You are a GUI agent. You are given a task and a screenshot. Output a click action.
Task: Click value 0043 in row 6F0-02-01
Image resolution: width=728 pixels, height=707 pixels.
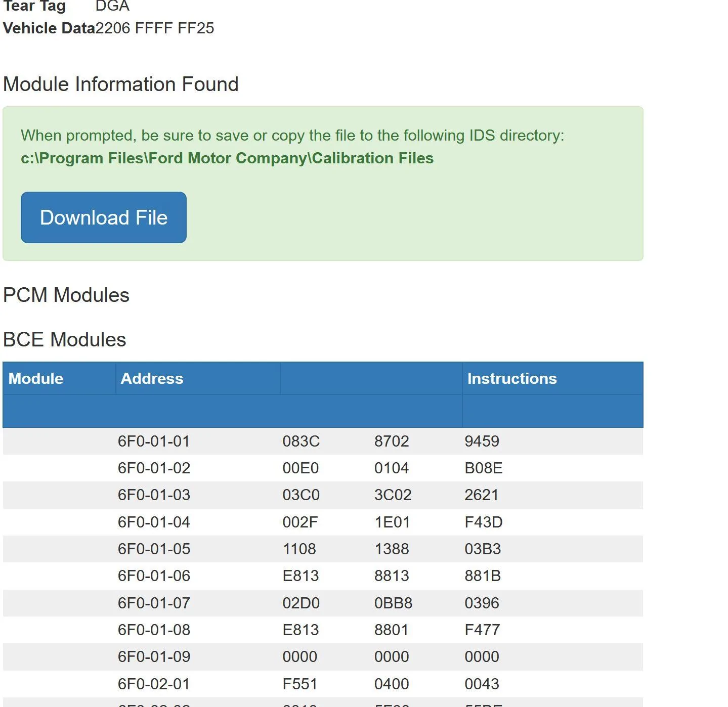[x=482, y=684]
